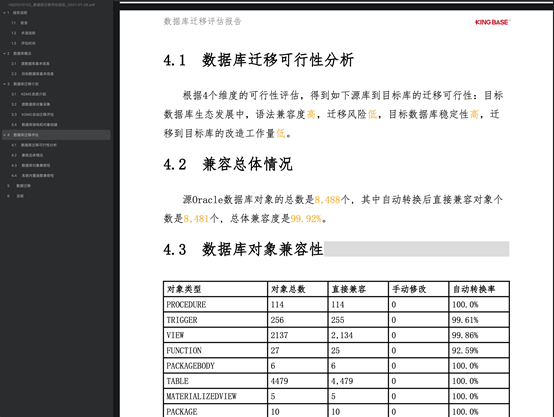Select outline entry 3.3 KDMS

tap(32, 115)
